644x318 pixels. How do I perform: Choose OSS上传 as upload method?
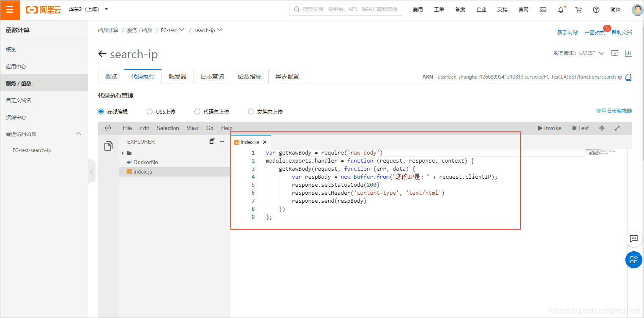tap(149, 111)
